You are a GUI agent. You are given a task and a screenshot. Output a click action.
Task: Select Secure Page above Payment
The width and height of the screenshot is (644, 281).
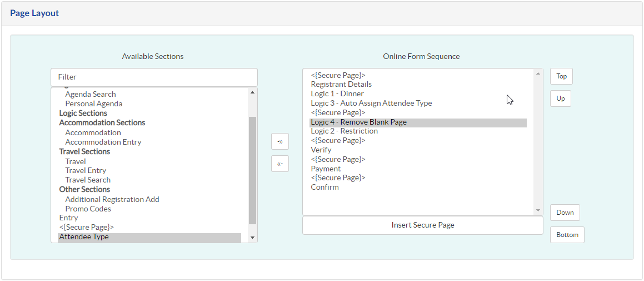coord(338,159)
